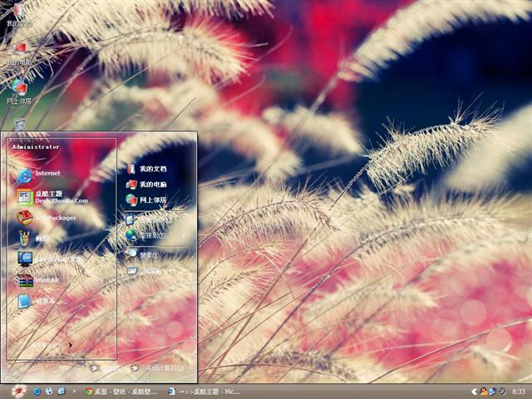Switch to Chrome 桌面 - 壁纸 taskbar window
Viewport: 532px width, 399px height.
(121, 392)
